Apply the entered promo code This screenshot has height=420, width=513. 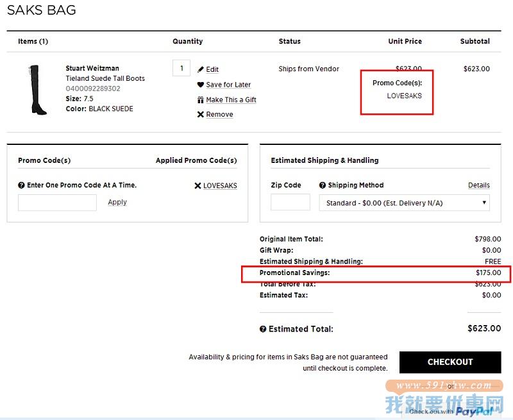point(117,202)
